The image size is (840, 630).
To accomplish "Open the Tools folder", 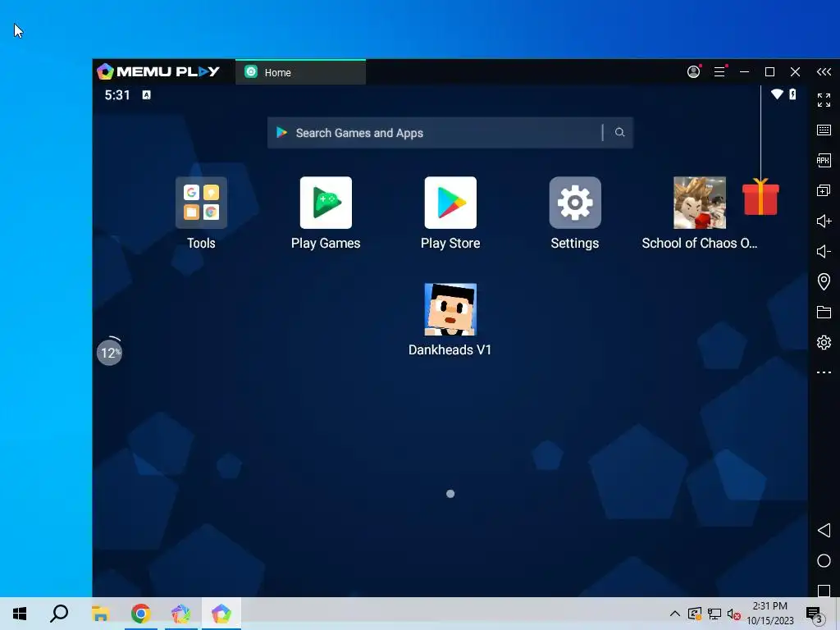I will (x=201, y=203).
